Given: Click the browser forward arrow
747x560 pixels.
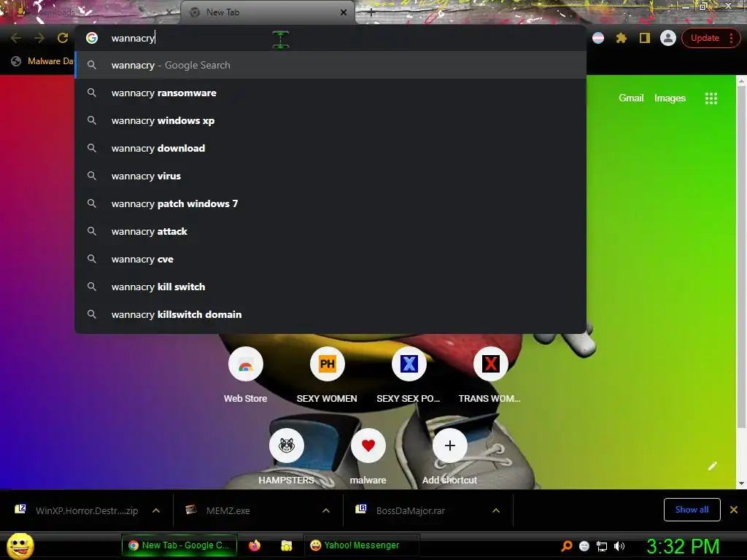Looking at the screenshot, I should (x=39, y=38).
